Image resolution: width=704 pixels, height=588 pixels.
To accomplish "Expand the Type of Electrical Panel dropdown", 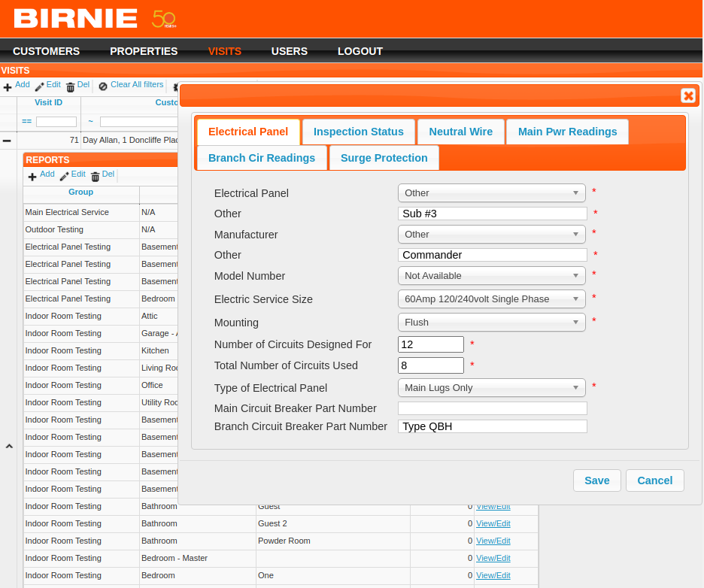I will coord(491,388).
